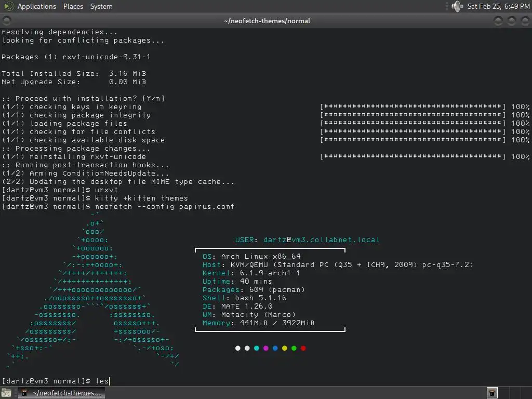
Task: Click the 'Shell: bash 5.1.16' line
Action: point(244,298)
